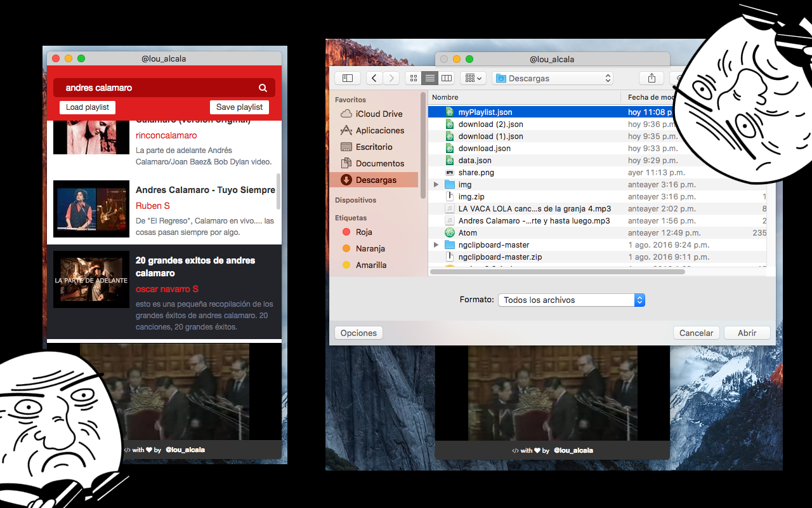Expand the img folder disclosure triangle

pos(436,185)
